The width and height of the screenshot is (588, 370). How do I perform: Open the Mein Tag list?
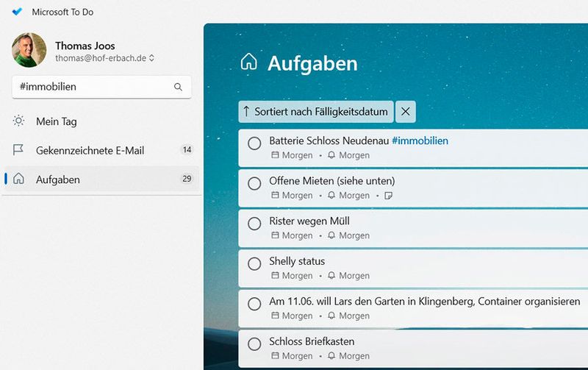(101, 121)
